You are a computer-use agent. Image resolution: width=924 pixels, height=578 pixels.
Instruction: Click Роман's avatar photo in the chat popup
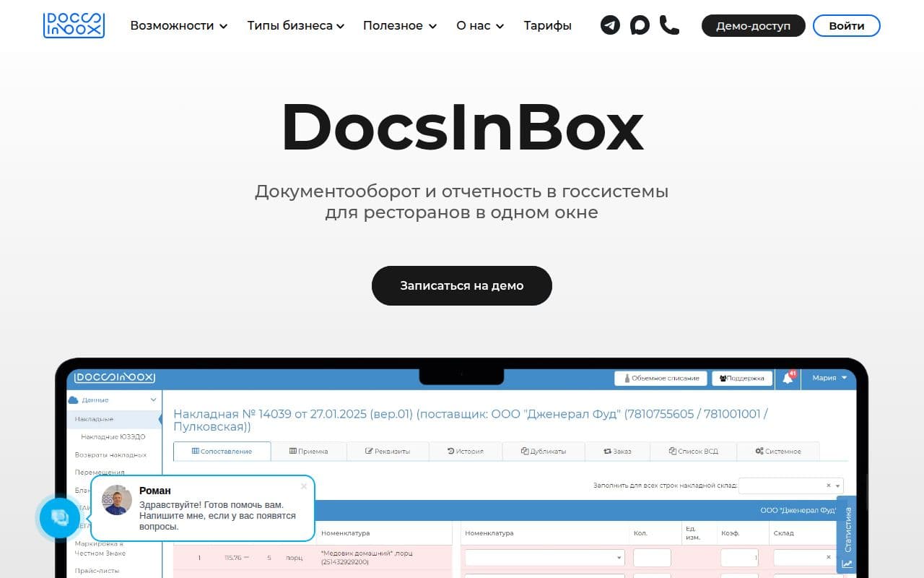(x=117, y=500)
